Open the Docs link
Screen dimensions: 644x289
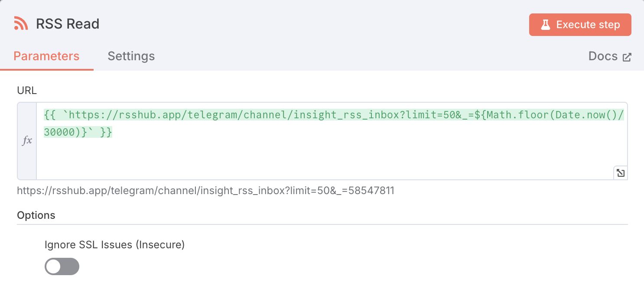(603, 56)
